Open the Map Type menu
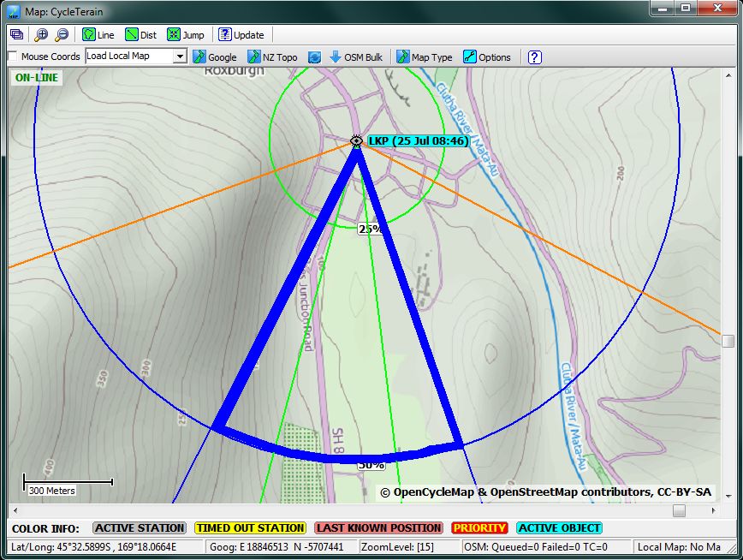The image size is (743, 560). pyautogui.click(x=424, y=57)
